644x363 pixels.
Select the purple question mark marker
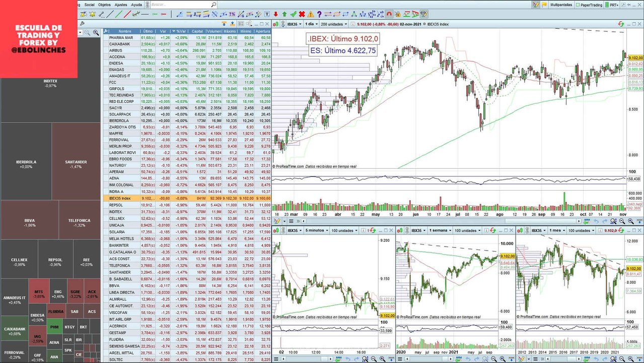click(319, 14)
